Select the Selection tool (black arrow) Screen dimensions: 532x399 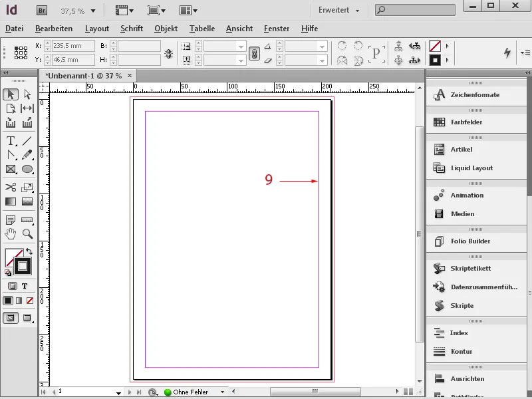pos(11,94)
